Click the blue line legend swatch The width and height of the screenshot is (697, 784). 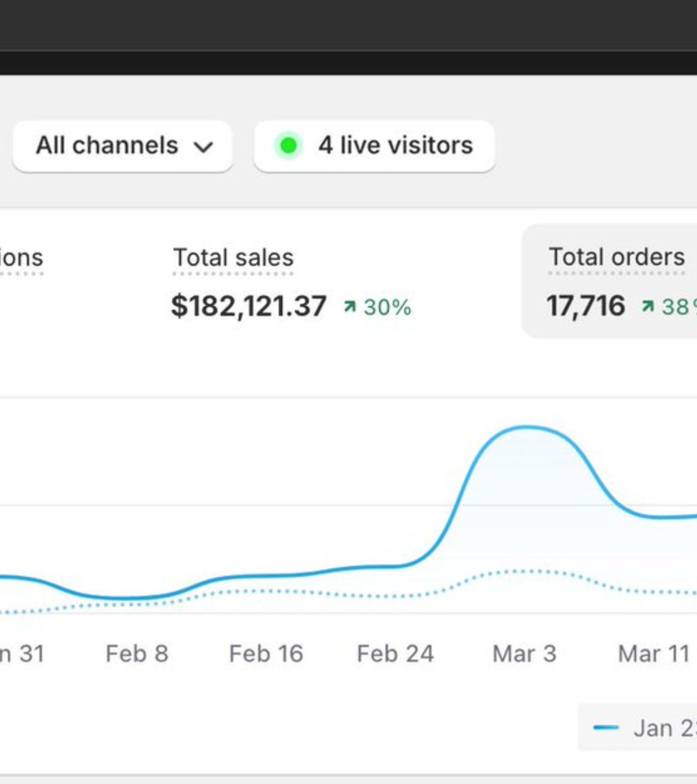pos(606,727)
